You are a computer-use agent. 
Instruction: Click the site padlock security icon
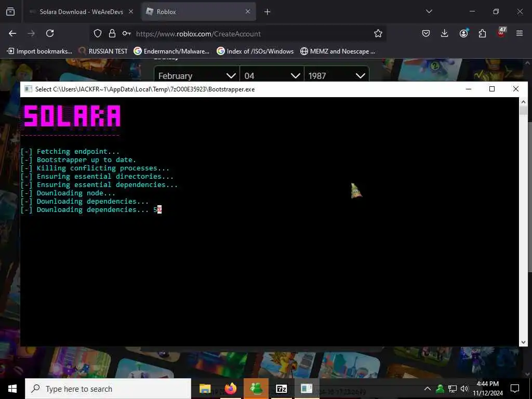[112, 33]
